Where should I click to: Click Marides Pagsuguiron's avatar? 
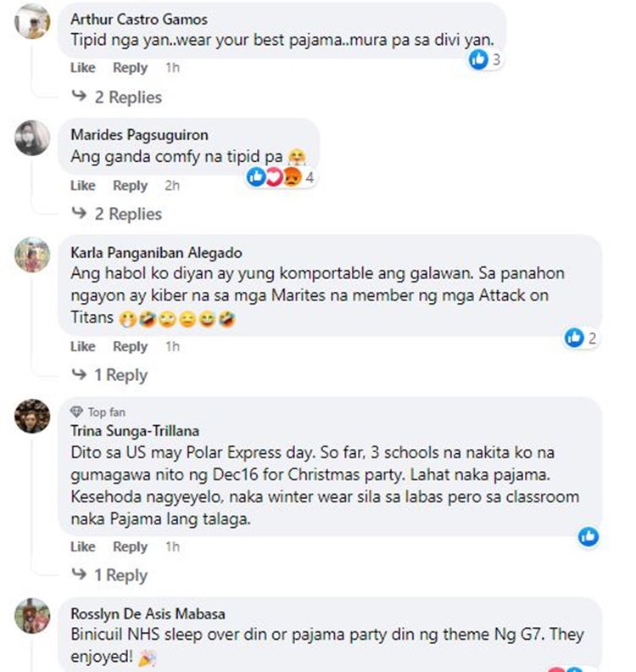tap(33, 138)
